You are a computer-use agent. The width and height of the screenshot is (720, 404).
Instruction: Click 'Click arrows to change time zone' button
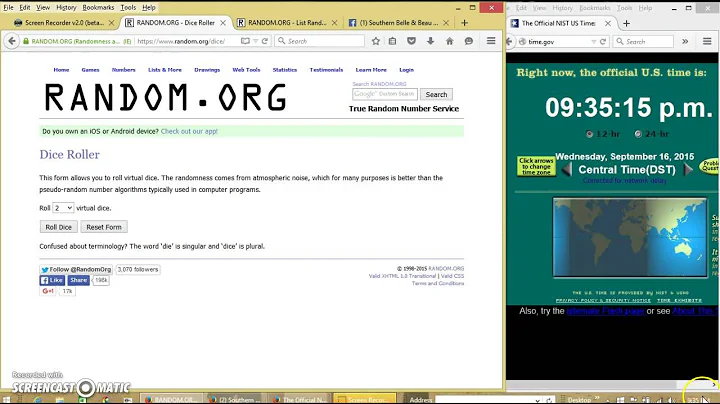536,166
